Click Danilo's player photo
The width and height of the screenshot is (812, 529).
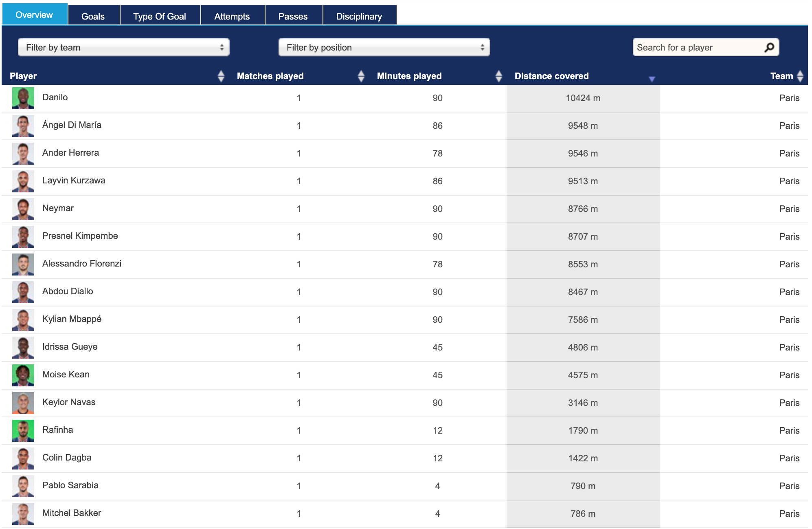[23, 98]
